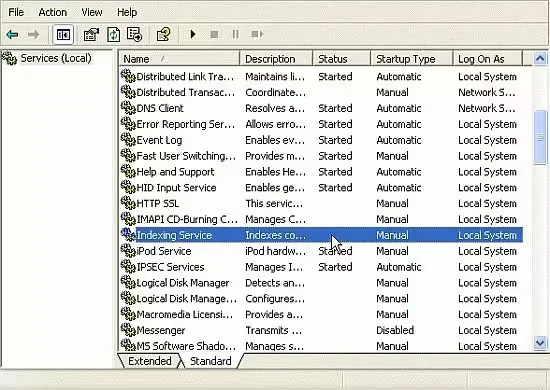Screen dimensions: 550x390
Task: Sort by the Log On As column header
Action: pyautogui.click(x=488, y=59)
